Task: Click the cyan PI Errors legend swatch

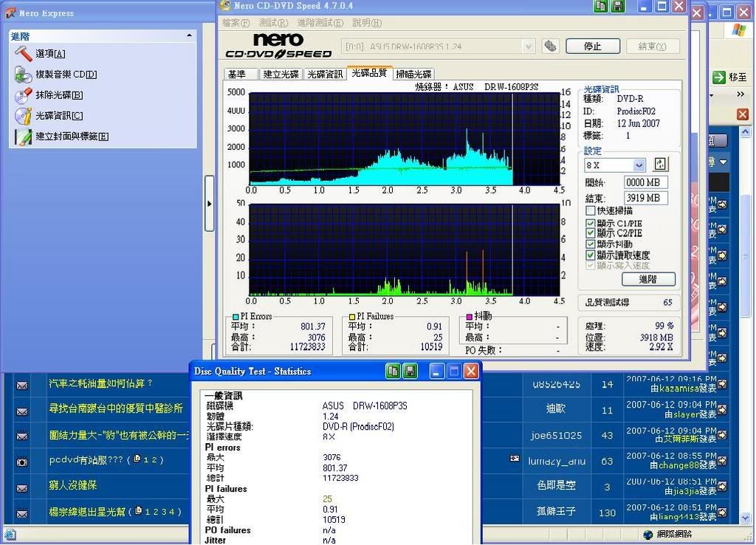Action: (236, 317)
